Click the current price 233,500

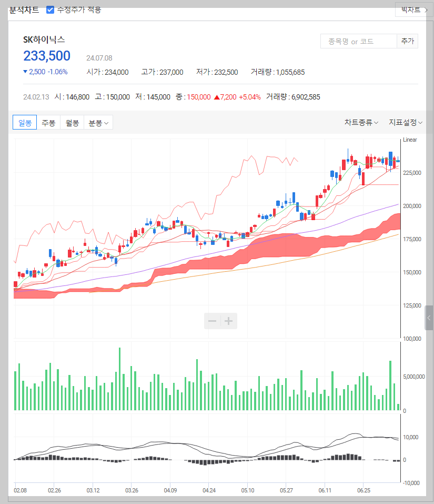(47, 56)
